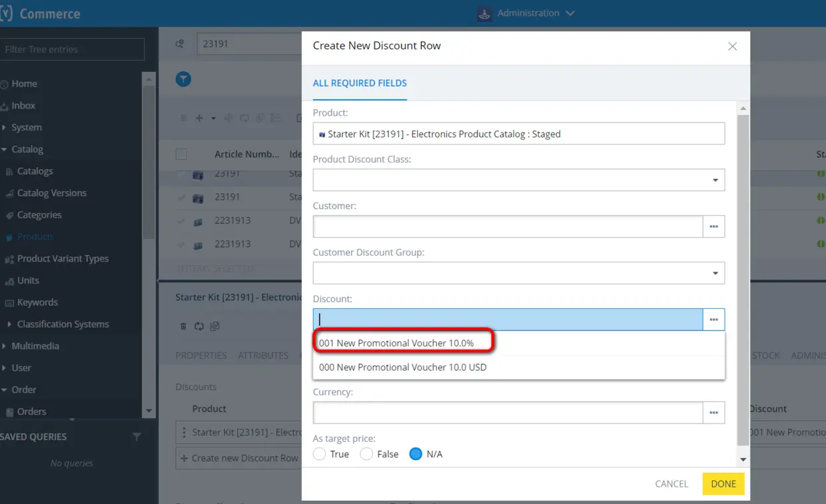Viewport: 826px width, 504px height.
Task: Open the Currency reference search button
Action: click(714, 413)
